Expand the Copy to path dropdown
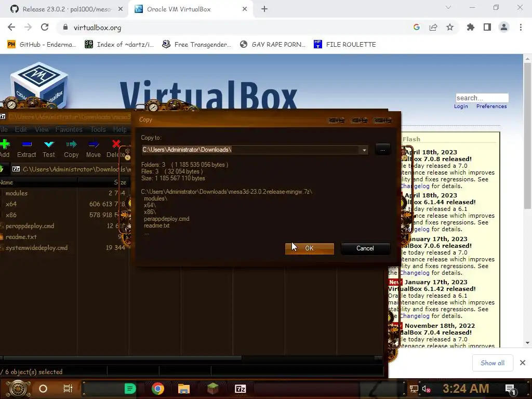This screenshot has width=532, height=399. coord(364,150)
